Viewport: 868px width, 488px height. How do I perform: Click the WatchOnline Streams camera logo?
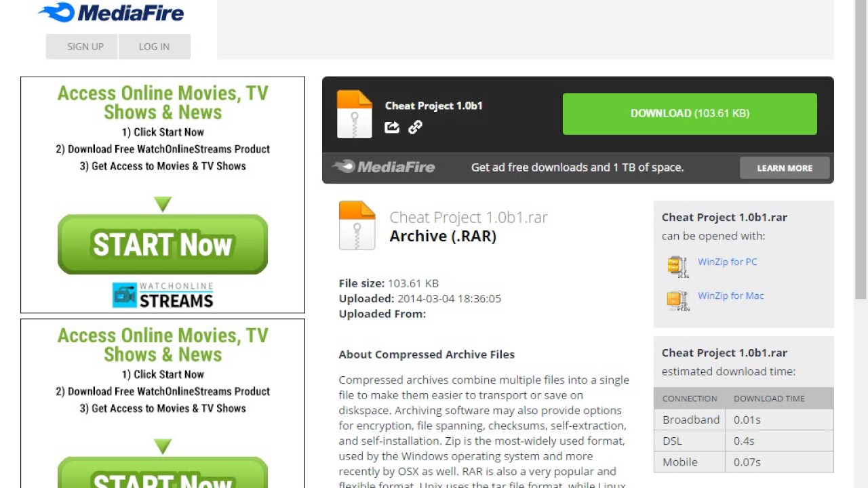(163, 296)
